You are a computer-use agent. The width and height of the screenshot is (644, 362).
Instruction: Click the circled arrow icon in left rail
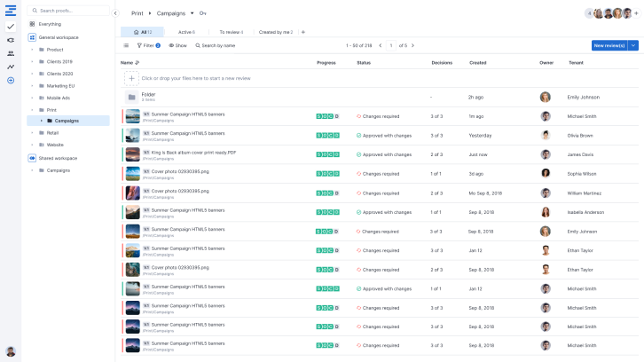(11, 81)
